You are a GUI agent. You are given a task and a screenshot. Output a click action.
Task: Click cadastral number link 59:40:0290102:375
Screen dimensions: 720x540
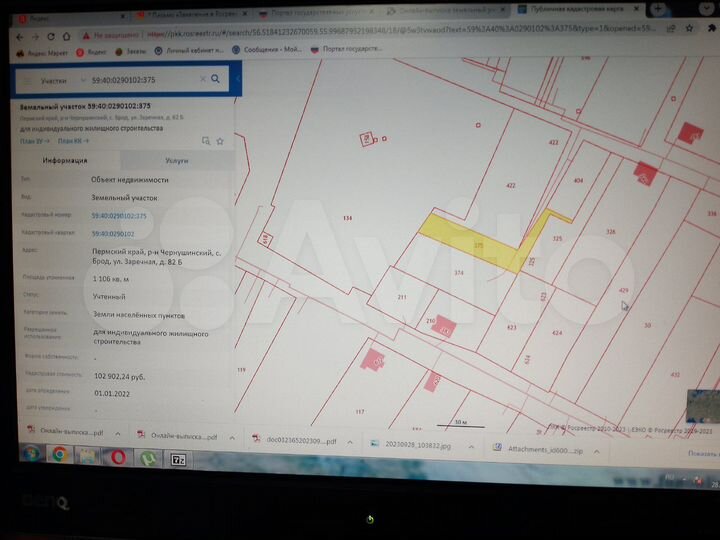(x=119, y=216)
